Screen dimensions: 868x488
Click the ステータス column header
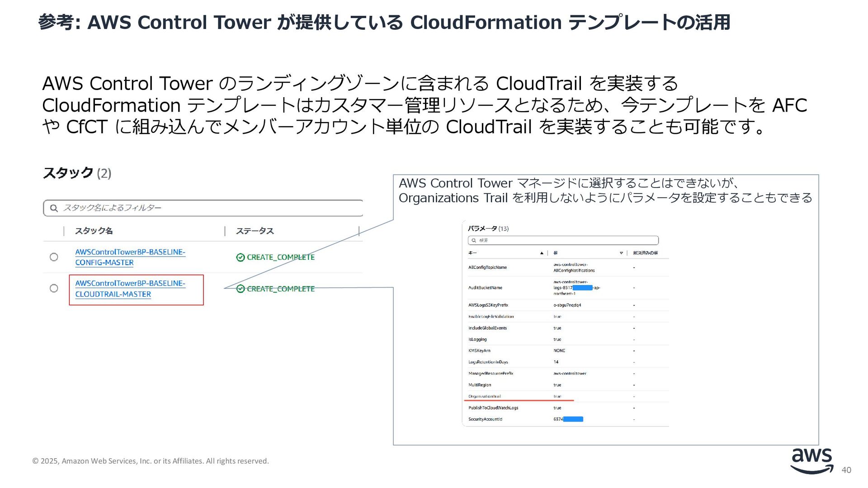255,231
